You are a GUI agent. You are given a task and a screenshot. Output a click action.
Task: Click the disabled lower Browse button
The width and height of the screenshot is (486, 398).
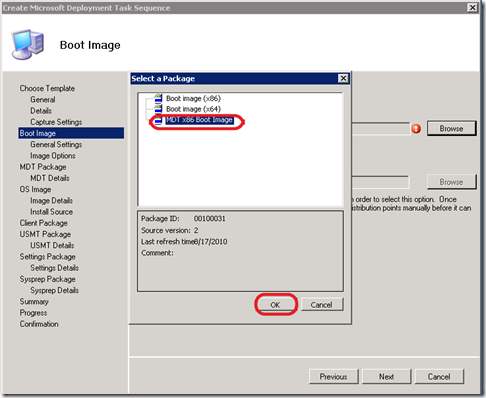pyautogui.click(x=451, y=182)
